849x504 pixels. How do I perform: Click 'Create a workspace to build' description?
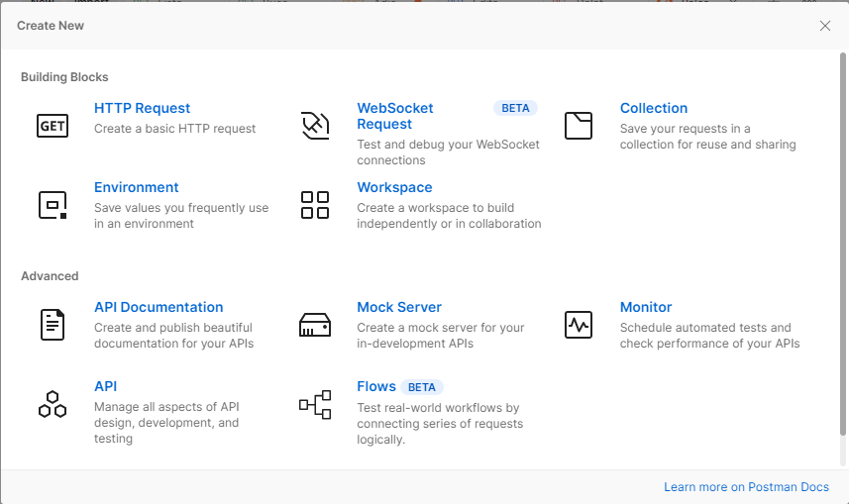click(449, 216)
